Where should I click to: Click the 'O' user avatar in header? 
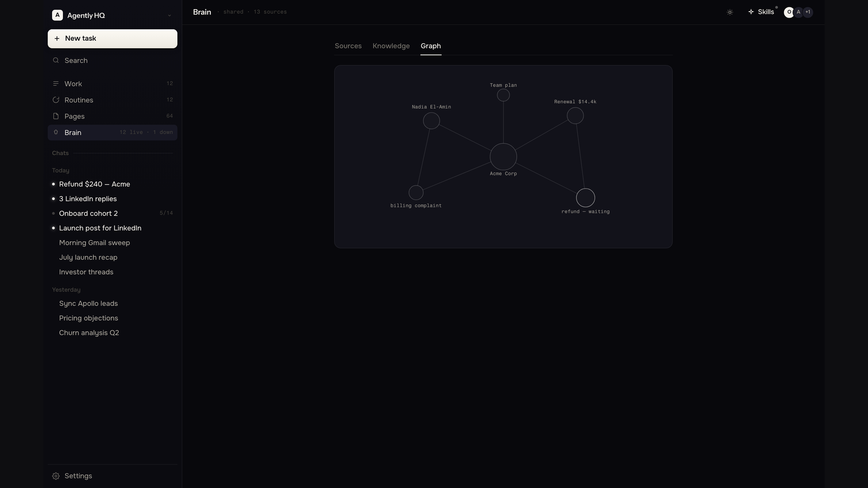pyautogui.click(x=789, y=12)
